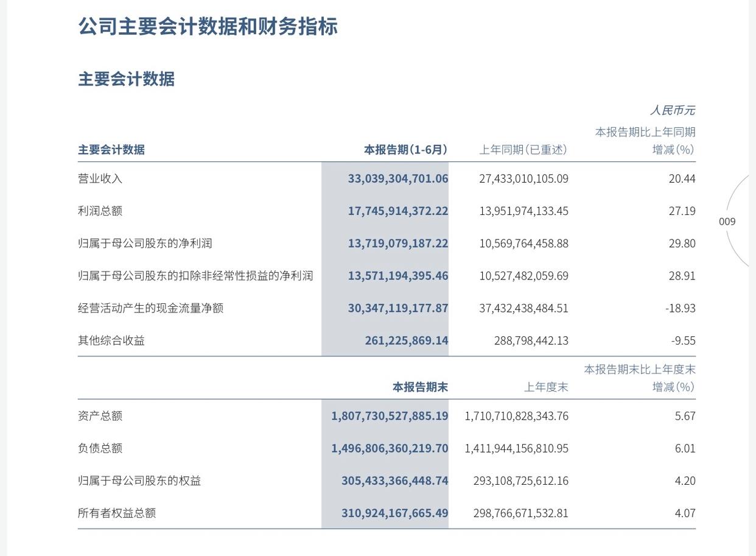Click the 主要会计数据 section heading
This screenshot has width=756, height=556.
pos(126,79)
